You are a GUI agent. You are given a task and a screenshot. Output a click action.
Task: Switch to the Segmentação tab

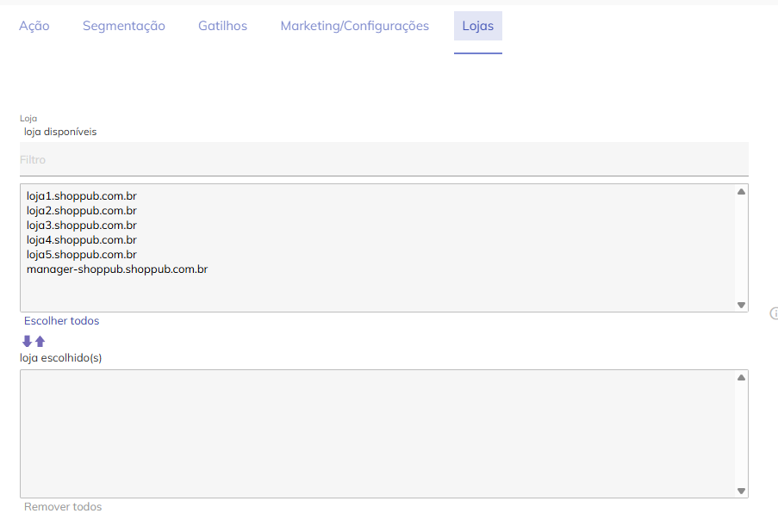click(x=123, y=26)
